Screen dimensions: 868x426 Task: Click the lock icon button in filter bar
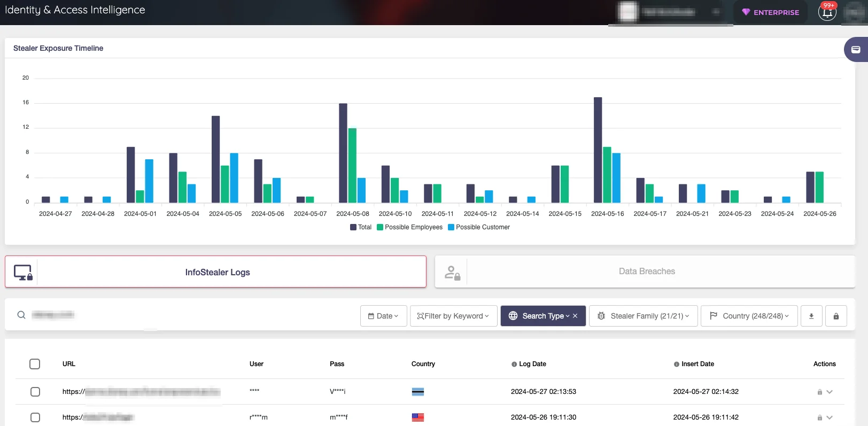836,316
